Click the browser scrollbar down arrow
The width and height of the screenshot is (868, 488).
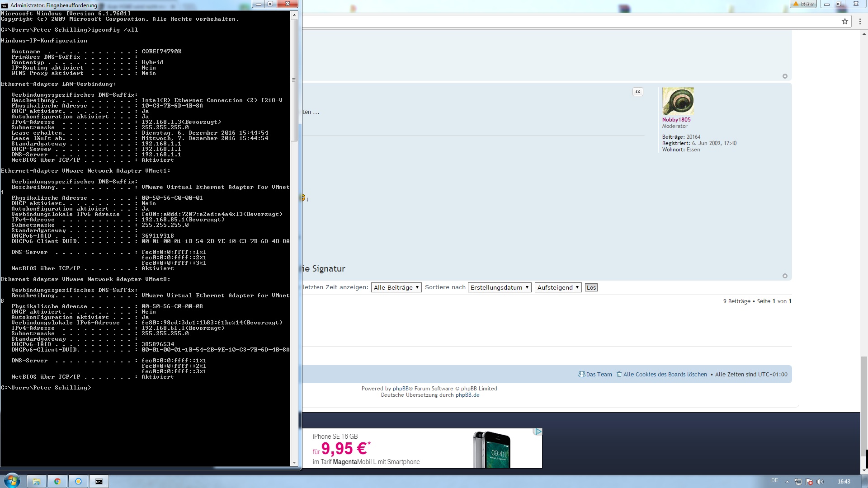(864, 470)
